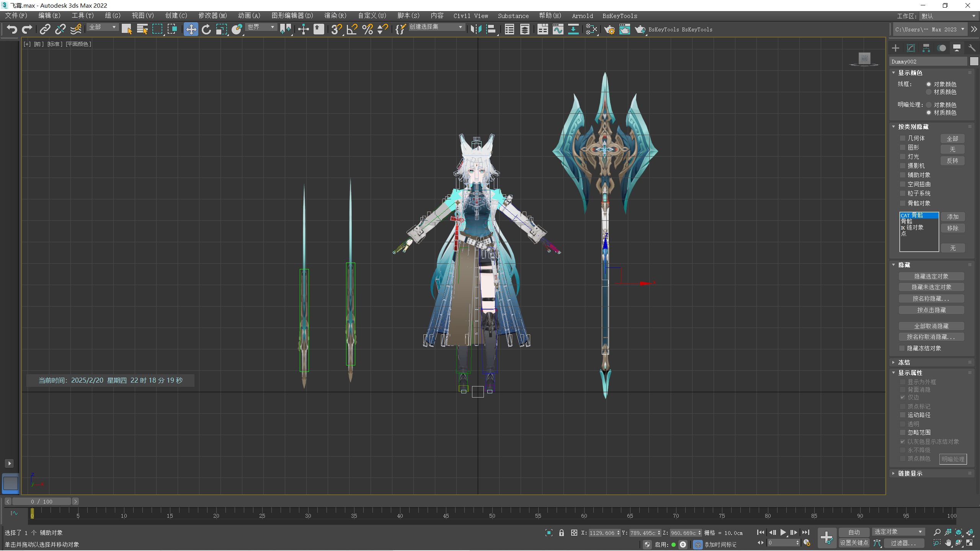Open the 全部 selection filter dropdown
The width and height of the screenshot is (980, 551).
tap(103, 27)
